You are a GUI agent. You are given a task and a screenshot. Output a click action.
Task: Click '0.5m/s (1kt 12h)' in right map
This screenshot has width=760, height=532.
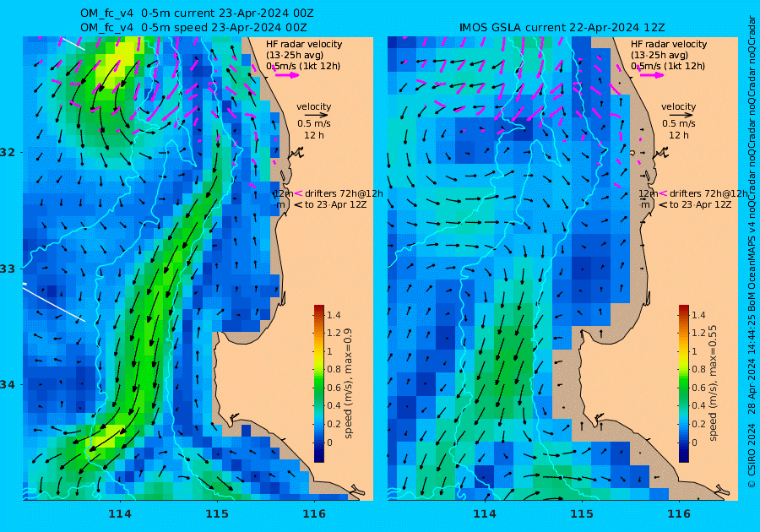pyautogui.click(x=668, y=66)
